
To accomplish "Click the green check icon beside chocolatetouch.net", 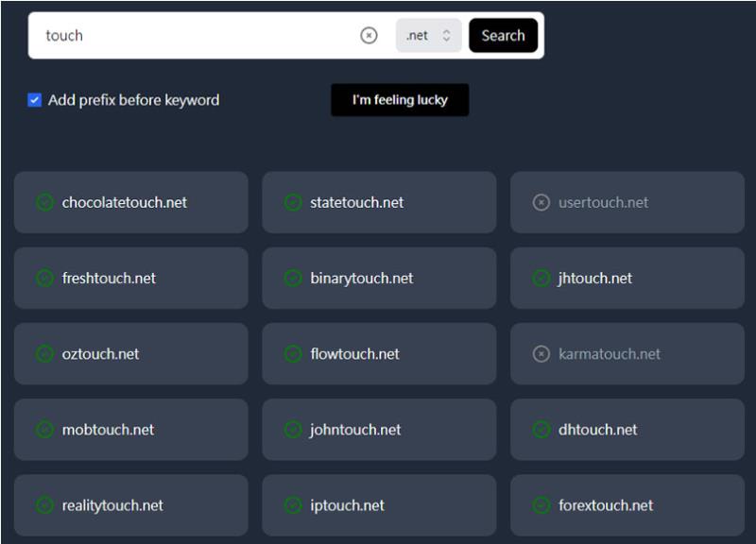I will pos(44,202).
